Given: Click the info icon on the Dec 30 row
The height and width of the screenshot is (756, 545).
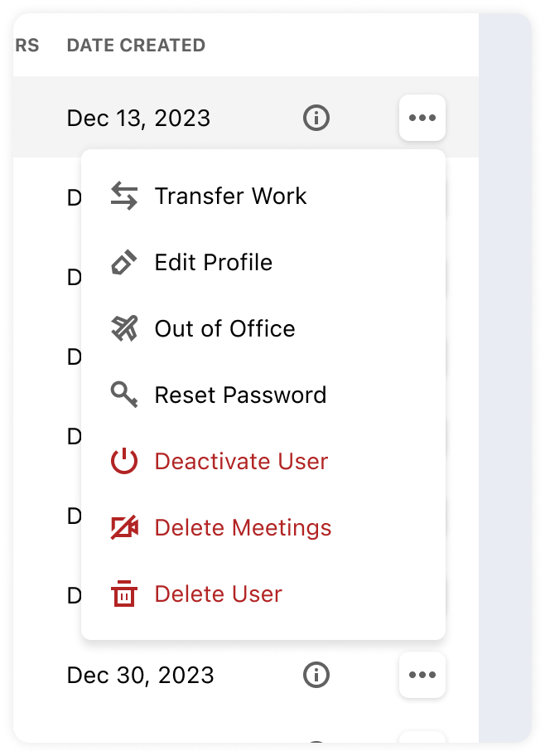Looking at the screenshot, I should point(316,676).
